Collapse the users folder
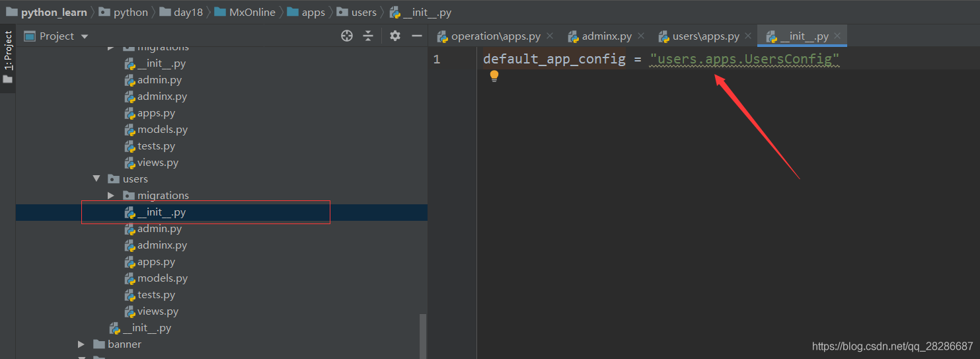The image size is (980, 359). (x=96, y=179)
